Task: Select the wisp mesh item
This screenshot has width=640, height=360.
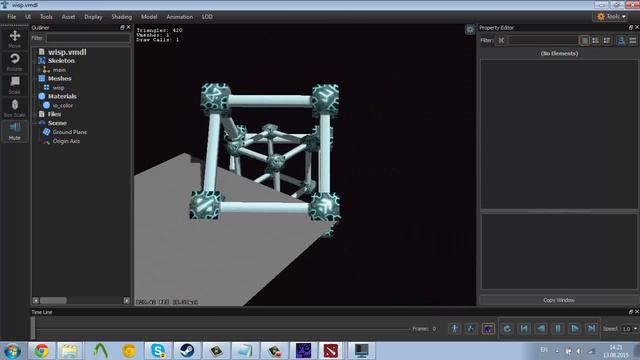Action: point(58,88)
